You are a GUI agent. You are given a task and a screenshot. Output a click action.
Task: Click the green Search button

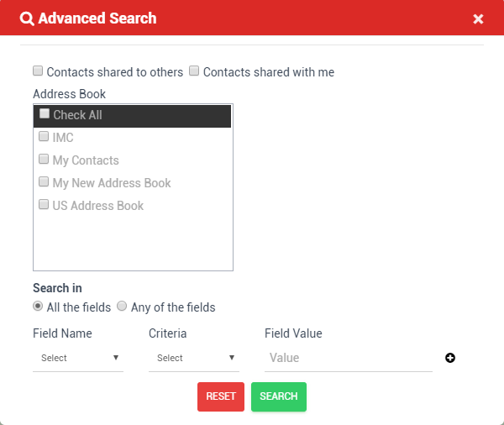(279, 396)
